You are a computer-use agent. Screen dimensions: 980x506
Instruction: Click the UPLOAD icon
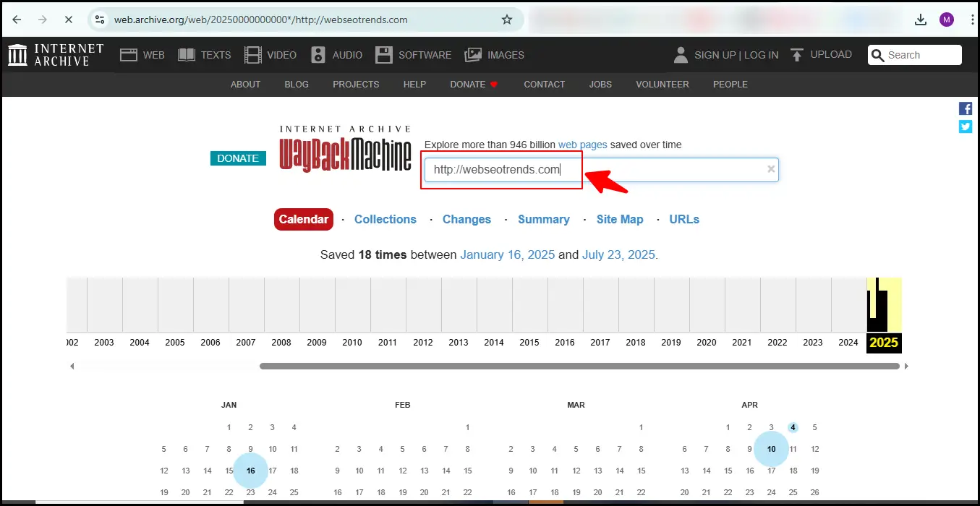[x=796, y=54]
